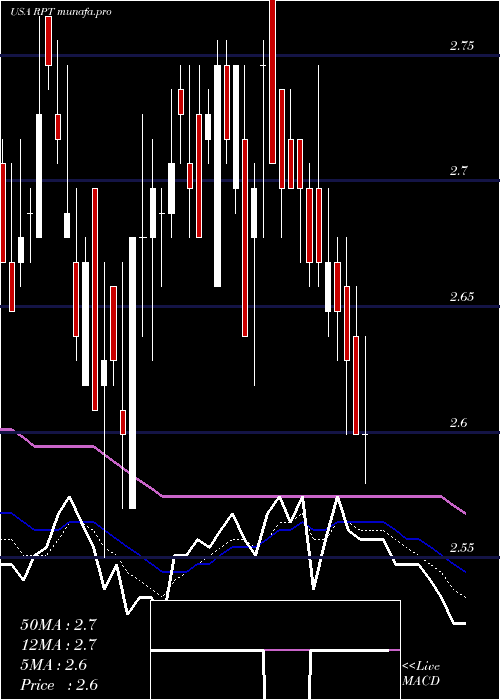The height and width of the screenshot is (700, 500).
Task: Select the 5MA : 2.6 value text
Action: (x=54, y=665)
